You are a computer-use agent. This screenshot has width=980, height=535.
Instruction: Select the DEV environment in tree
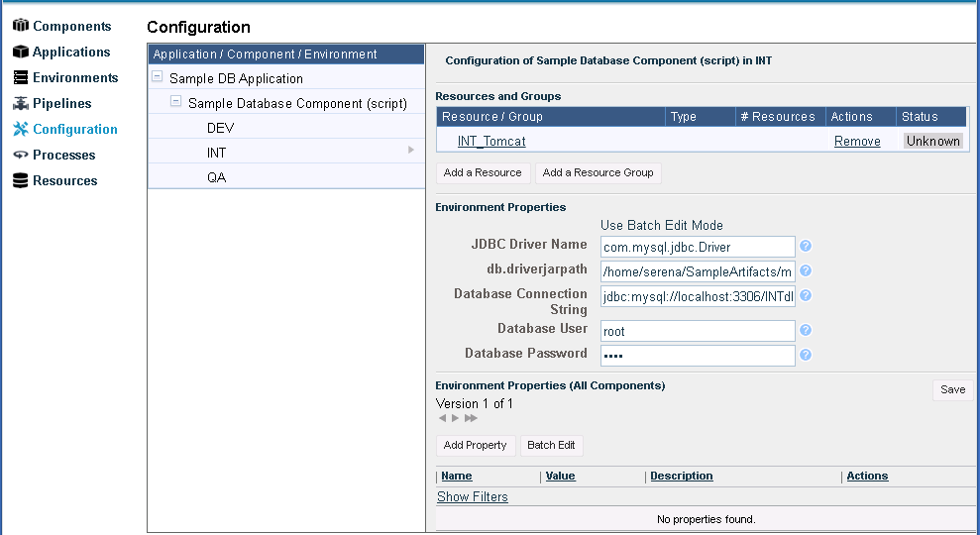220,128
